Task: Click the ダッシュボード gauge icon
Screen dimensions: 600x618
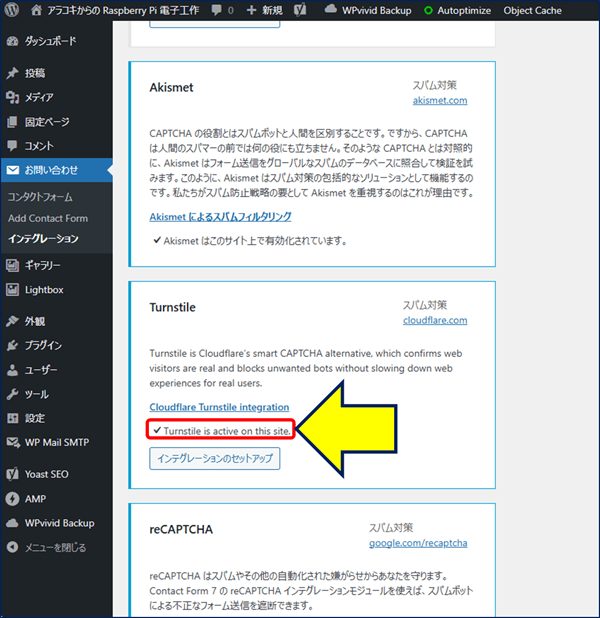Action: 12,41
